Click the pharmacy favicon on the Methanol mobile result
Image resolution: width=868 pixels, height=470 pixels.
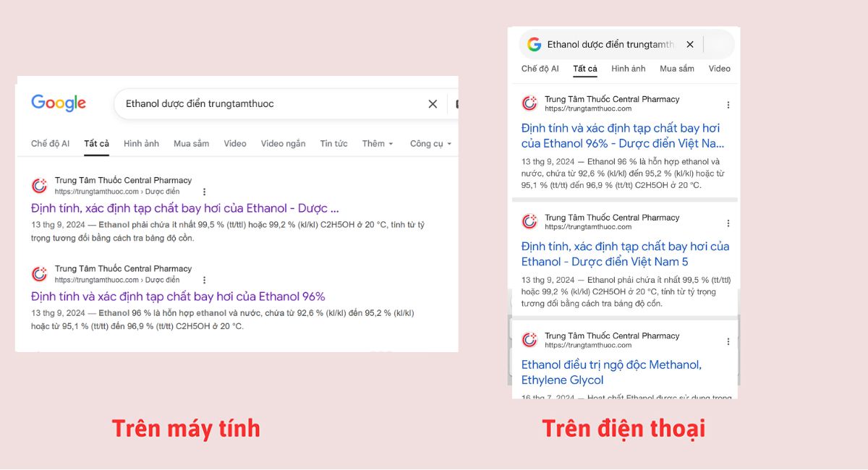click(529, 340)
